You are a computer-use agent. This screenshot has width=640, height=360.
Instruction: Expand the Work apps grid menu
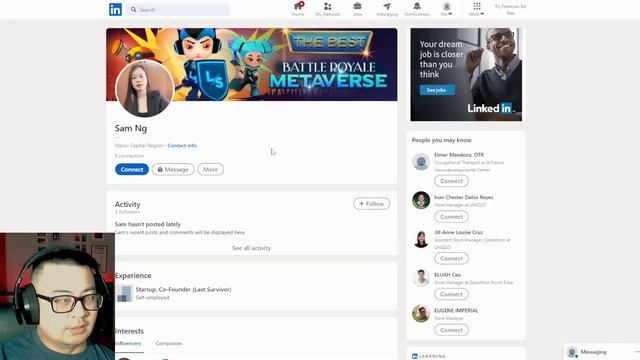tap(476, 9)
